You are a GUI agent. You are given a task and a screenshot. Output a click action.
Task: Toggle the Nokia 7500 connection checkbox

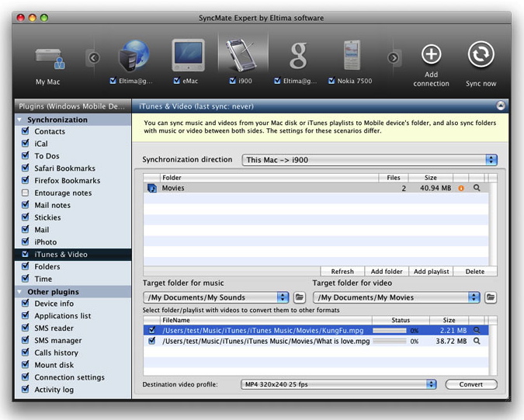(x=331, y=81)
